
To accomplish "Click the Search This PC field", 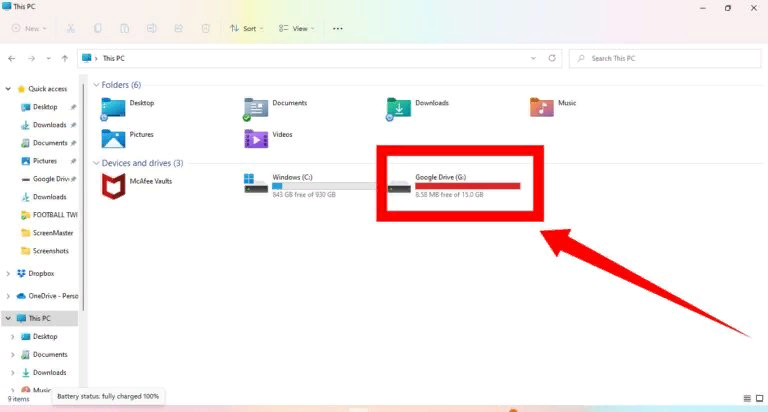I will point(665,58).
